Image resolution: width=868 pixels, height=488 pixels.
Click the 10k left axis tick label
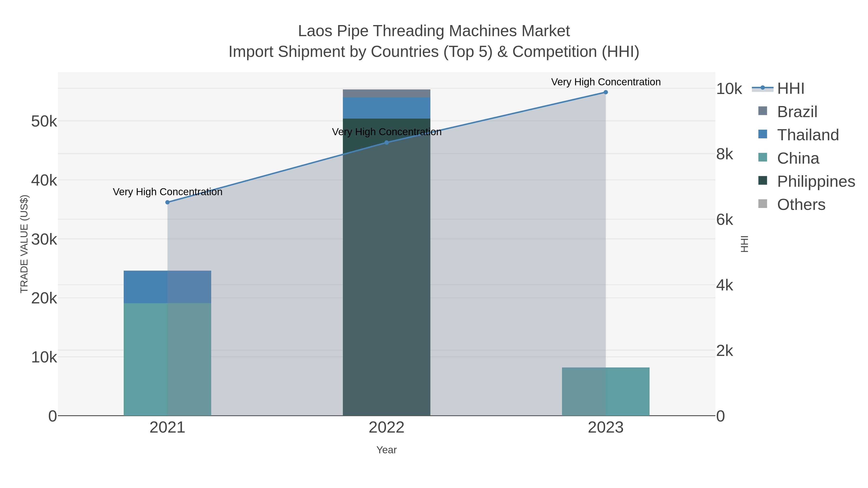tap(44, 357)
